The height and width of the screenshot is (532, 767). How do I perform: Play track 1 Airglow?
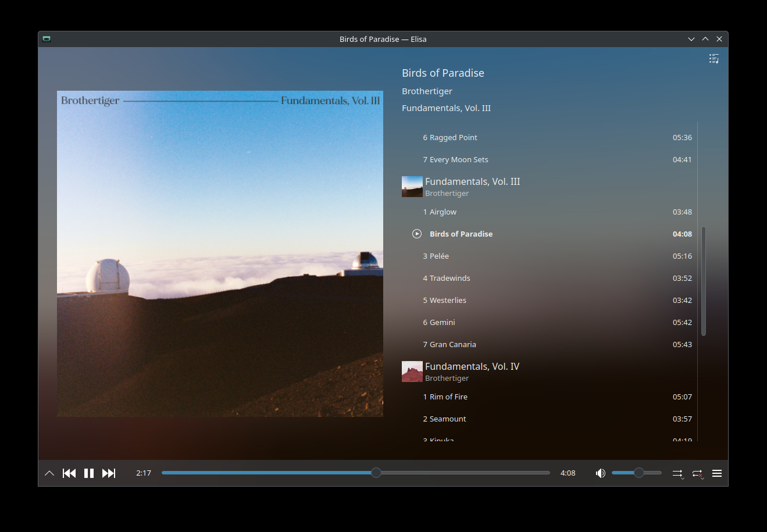(443, 212)
